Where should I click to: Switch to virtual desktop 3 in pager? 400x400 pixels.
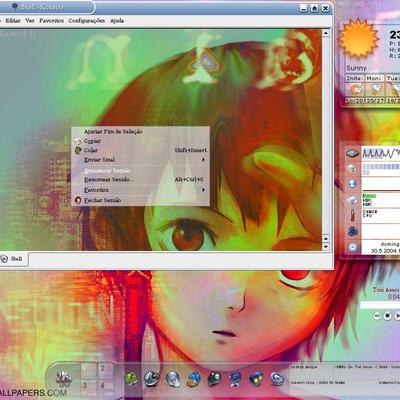pos(89,385)
